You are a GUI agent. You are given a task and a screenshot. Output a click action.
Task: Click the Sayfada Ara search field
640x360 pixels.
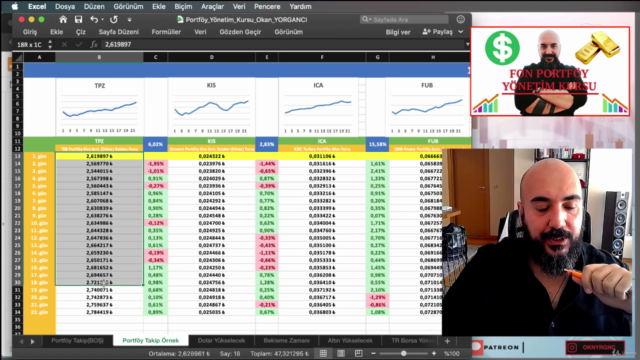[x=404, y=19]
